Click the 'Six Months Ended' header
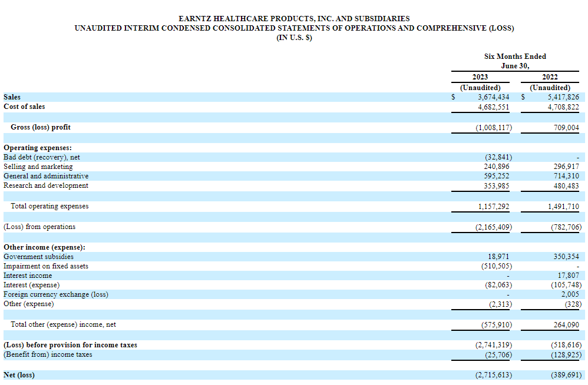 (x=515, y=56)
